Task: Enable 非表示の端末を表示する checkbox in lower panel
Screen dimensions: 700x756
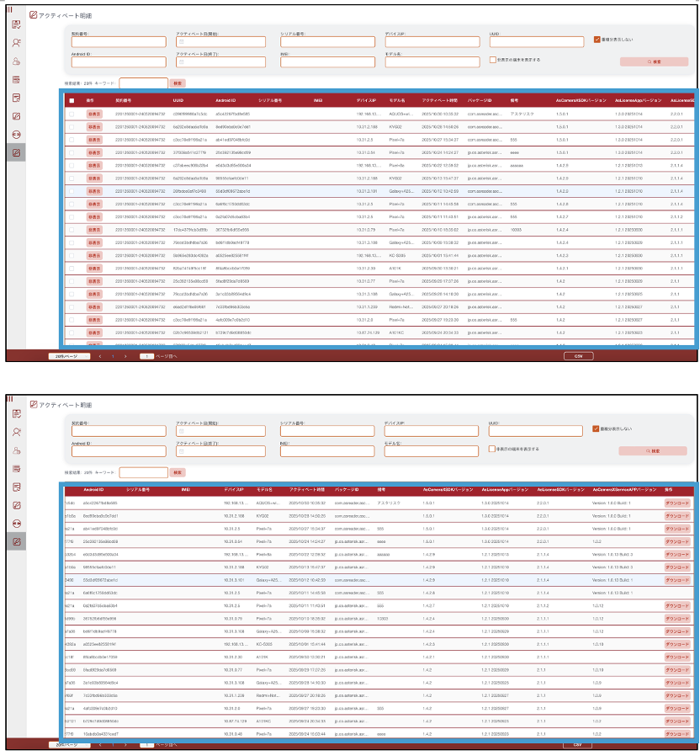Action: pos(492,449)
